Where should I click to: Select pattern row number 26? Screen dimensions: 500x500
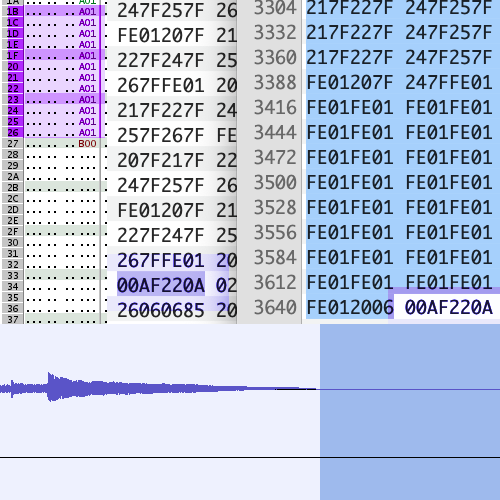(13, 133)
